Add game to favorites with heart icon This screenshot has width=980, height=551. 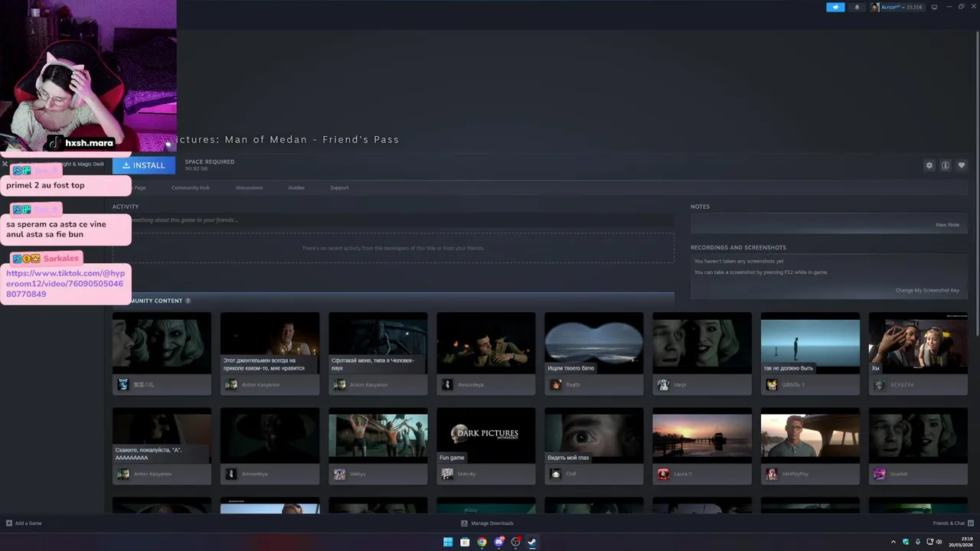point(962,165)
